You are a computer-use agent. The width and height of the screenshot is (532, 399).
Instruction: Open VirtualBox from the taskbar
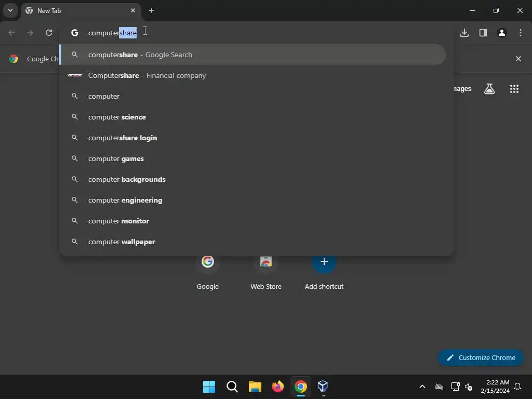tap(323, 387)
